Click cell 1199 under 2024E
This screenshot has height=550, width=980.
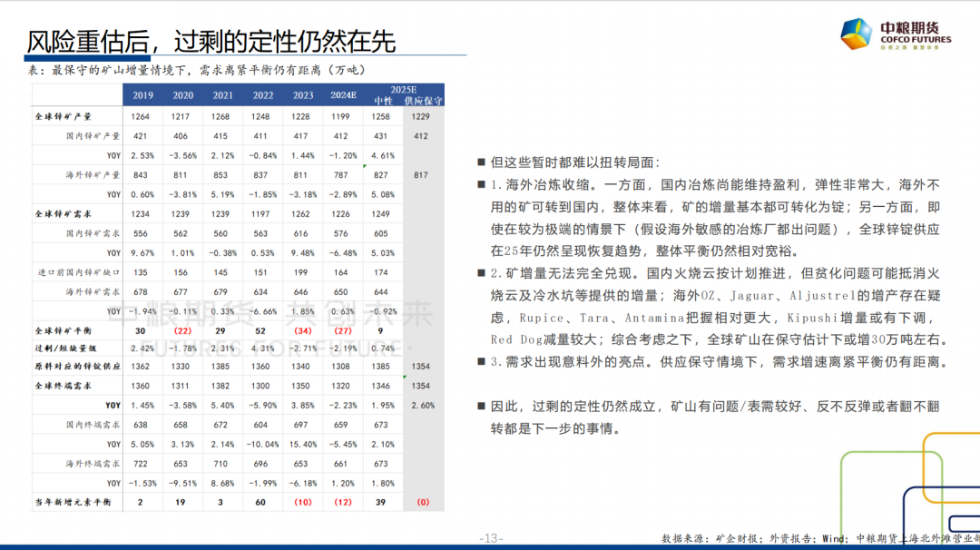tap(340, 116)
